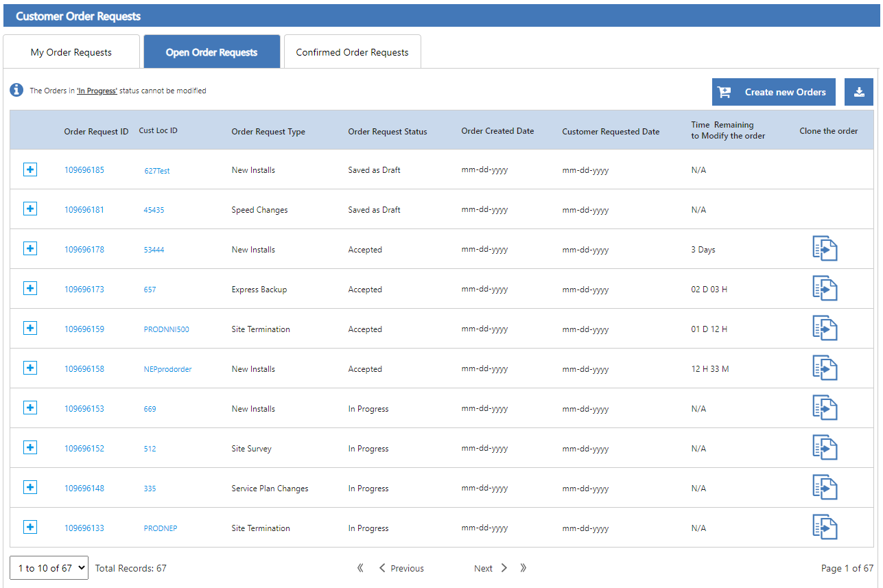Click the download icon button
The width and height of the screenshot is (883, 588).
click(x=859, y=92)
